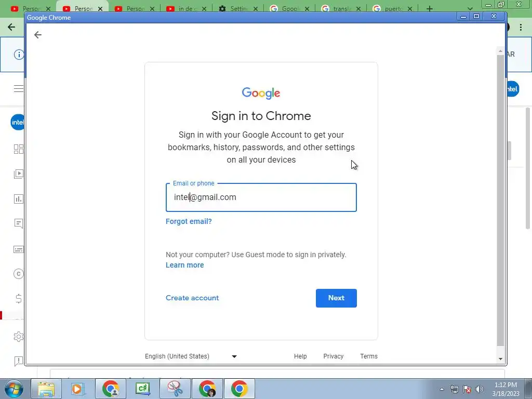Open the Privacy link in the footer
532x399 pixels.
(x=333, y=356)
